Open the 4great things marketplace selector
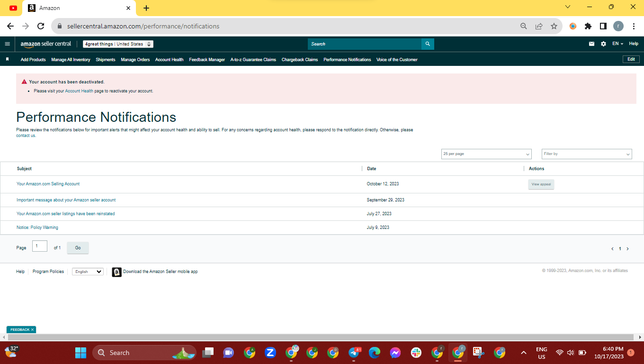Image resolution: width=644 pixels, height=364 pixels. (x=118, y=44)
